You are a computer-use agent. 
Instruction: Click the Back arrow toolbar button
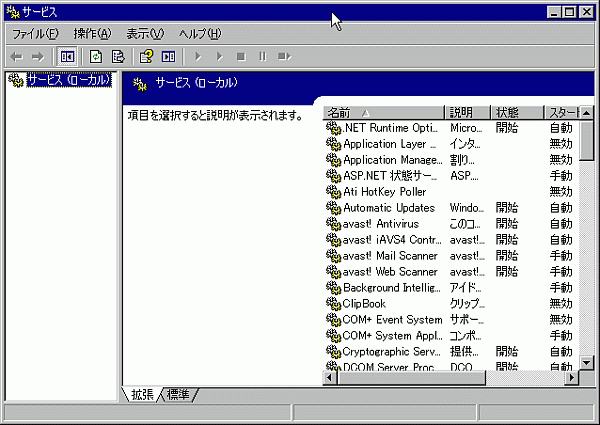16,57
